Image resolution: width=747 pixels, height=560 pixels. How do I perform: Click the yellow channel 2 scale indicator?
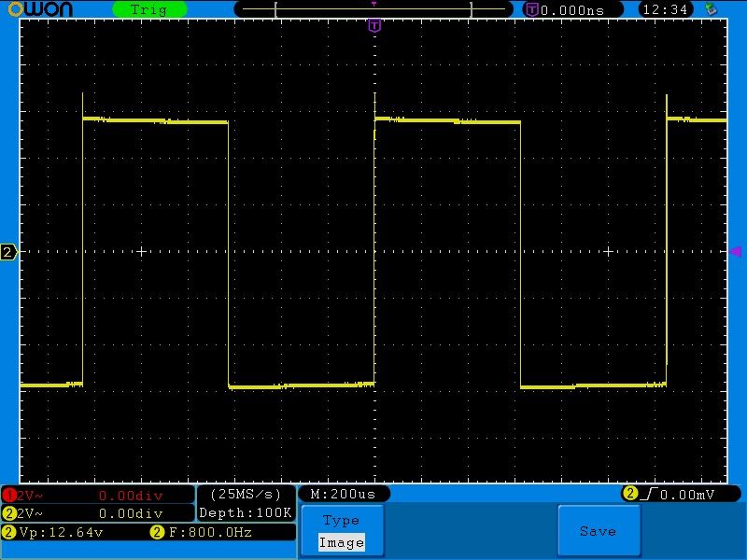(x=8, y=513)
